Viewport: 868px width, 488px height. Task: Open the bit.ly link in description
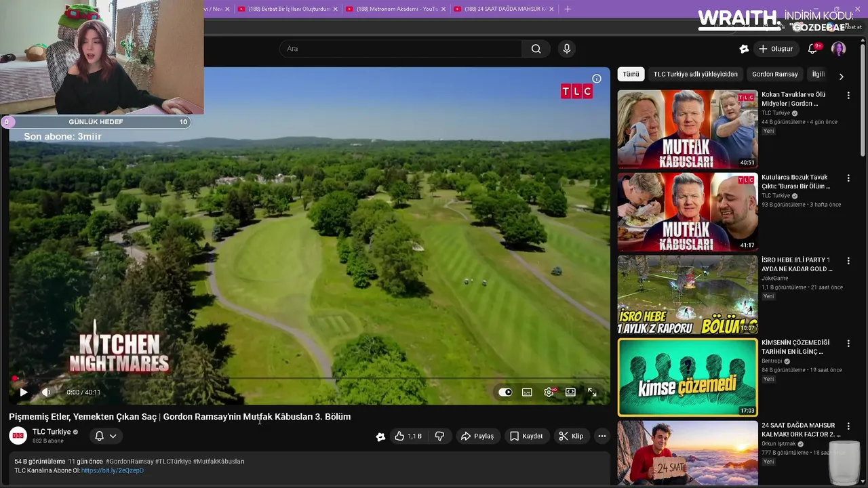113,470
